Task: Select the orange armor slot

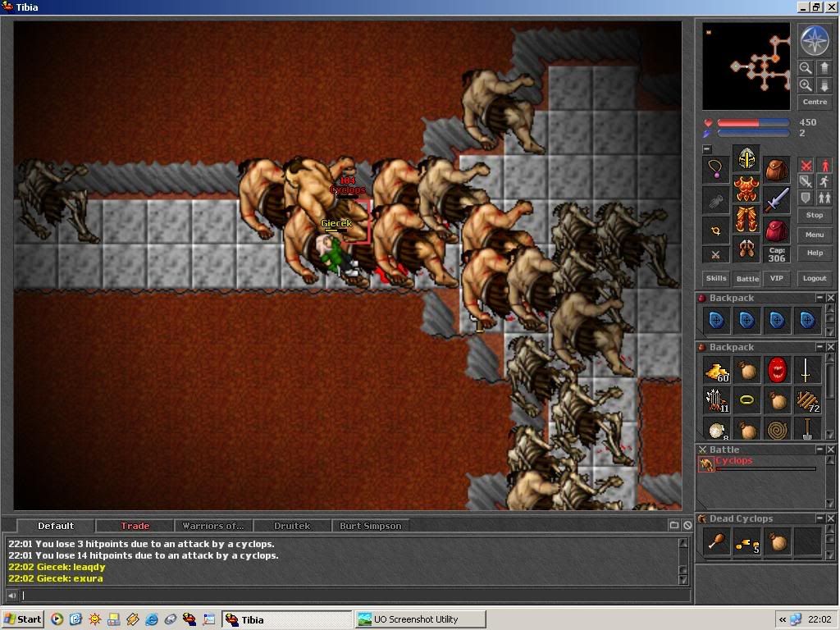Action: coord(746,189)
